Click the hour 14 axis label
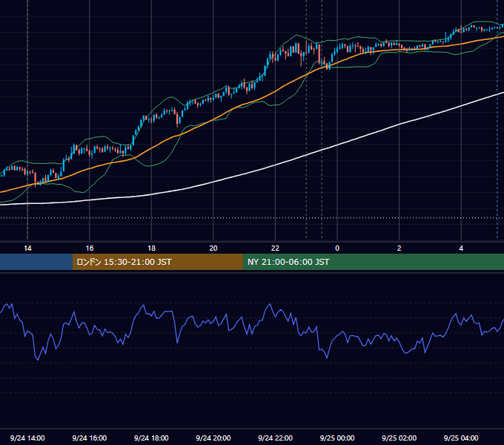Viewport: 504px width, 445px height. coord(27,248)
